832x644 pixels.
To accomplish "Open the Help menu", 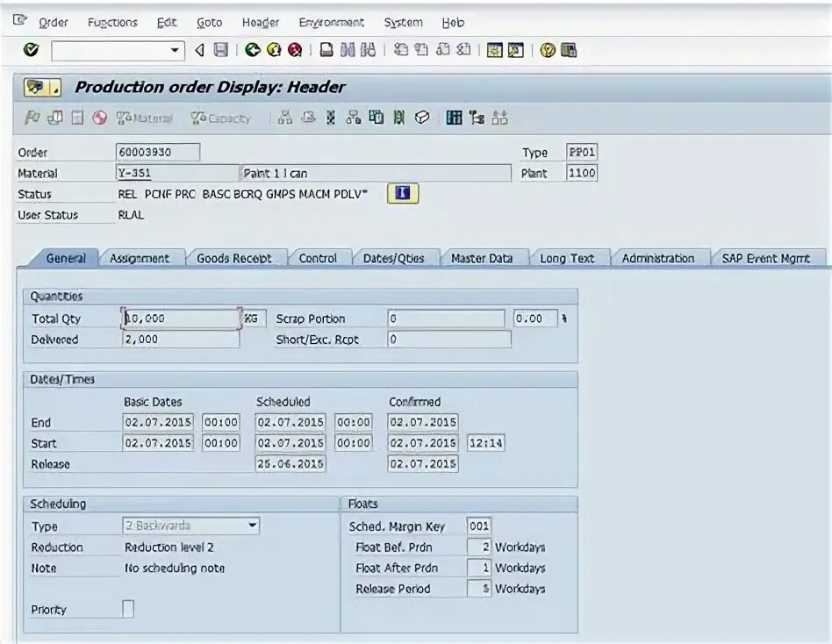I will pos(453,22).
